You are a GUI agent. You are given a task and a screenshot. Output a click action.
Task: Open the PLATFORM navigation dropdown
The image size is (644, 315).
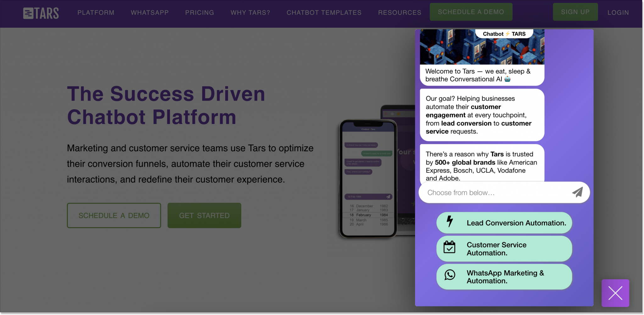pos(96,13)
